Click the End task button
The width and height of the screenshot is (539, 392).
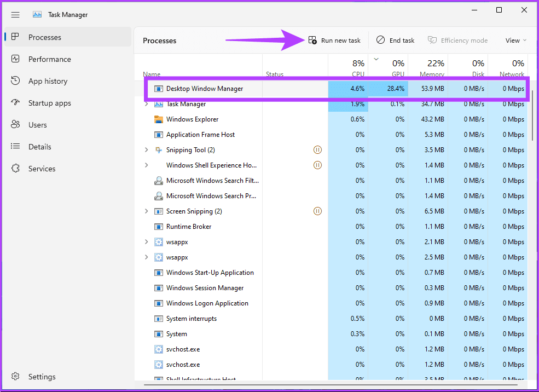[396, 41]
